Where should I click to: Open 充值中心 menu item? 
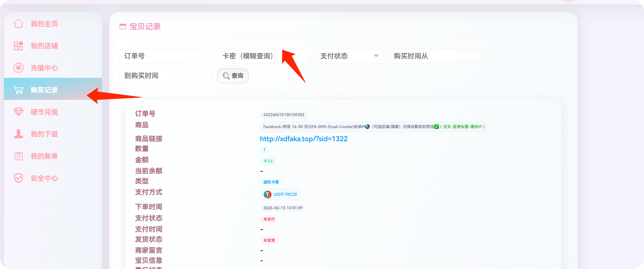(x=53, y=68)
